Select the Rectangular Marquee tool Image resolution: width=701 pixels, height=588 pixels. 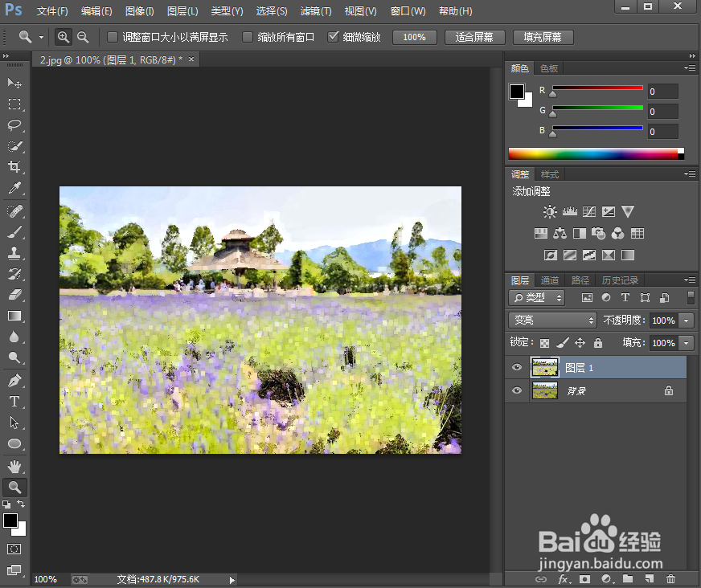click(14, 104)
